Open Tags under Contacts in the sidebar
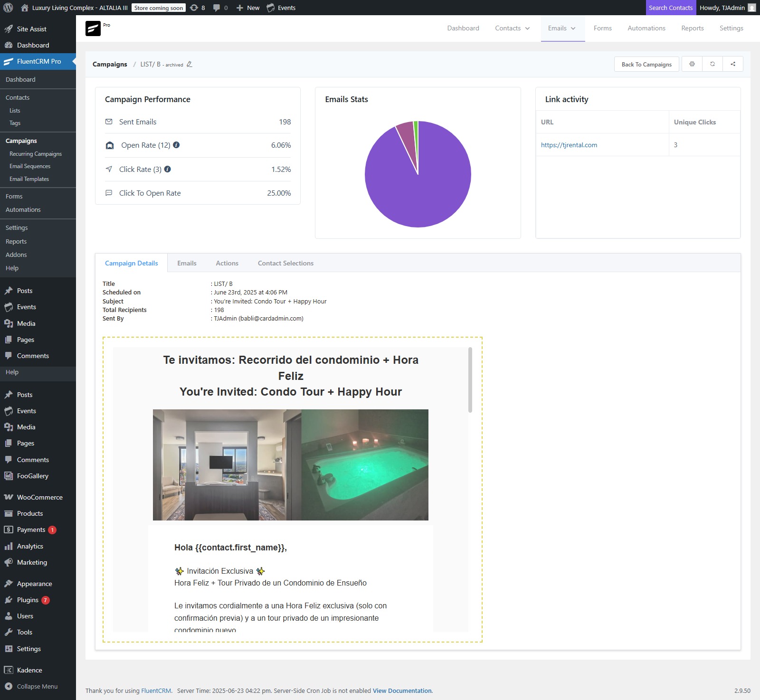 coord(15,123)
